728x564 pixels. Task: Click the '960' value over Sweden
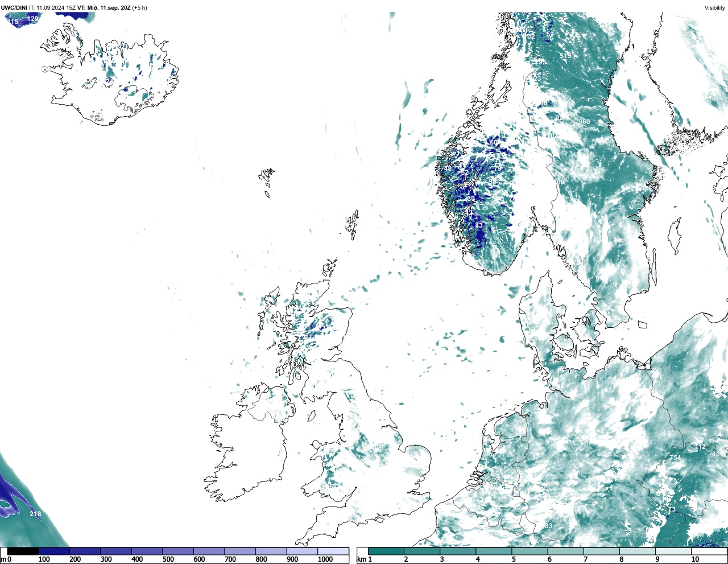584,122
